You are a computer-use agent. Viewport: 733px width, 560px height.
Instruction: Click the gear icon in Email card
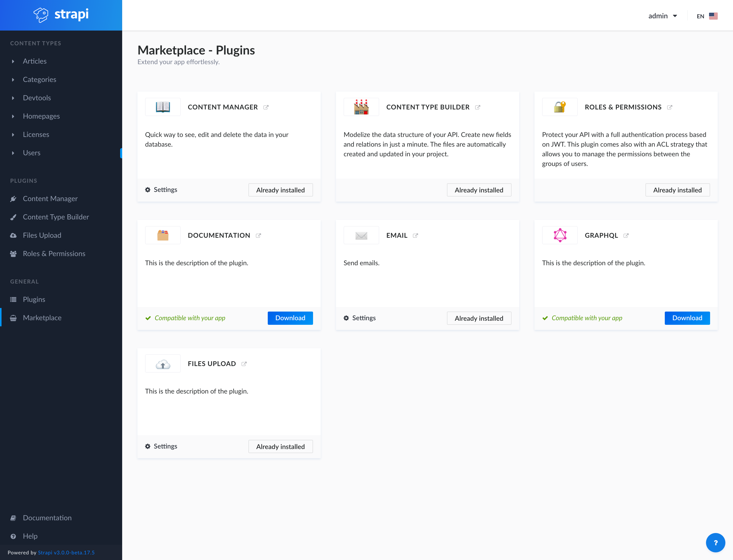346,318
